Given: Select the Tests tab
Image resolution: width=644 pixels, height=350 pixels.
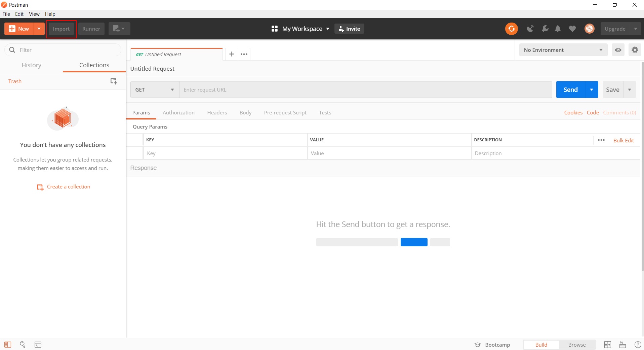Looking at the screenshot, I should [x=325, y=112].
